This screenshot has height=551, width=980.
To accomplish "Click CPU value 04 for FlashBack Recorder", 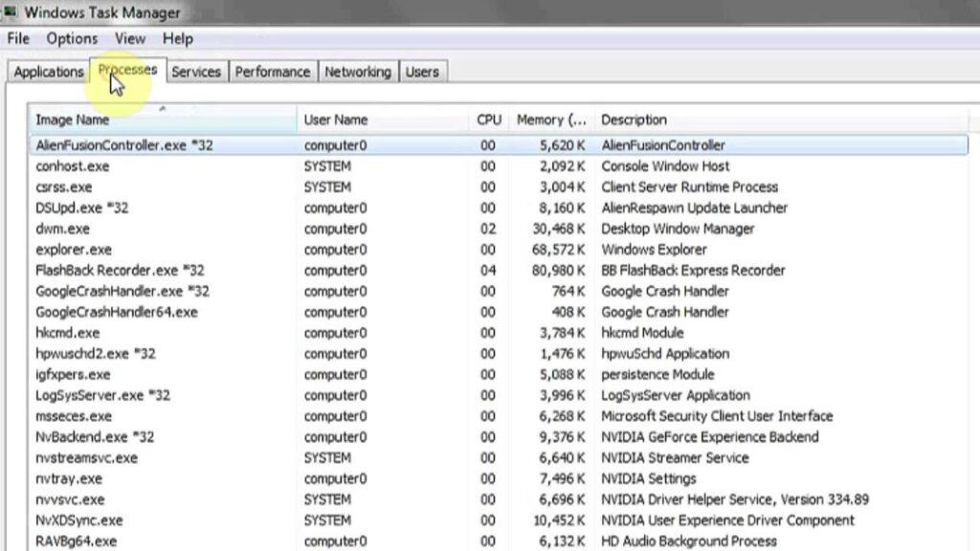I will click(488, 271).
